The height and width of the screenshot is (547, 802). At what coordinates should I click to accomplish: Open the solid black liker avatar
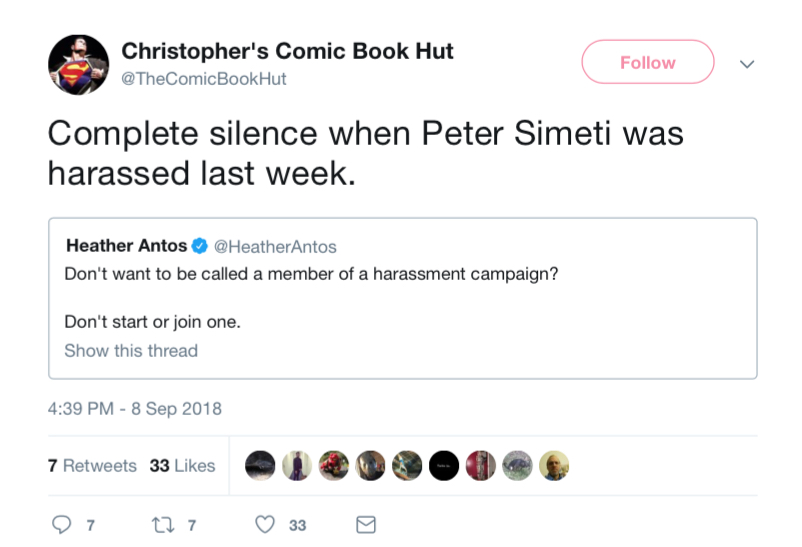pyautogui.click(x=443, y=466)
